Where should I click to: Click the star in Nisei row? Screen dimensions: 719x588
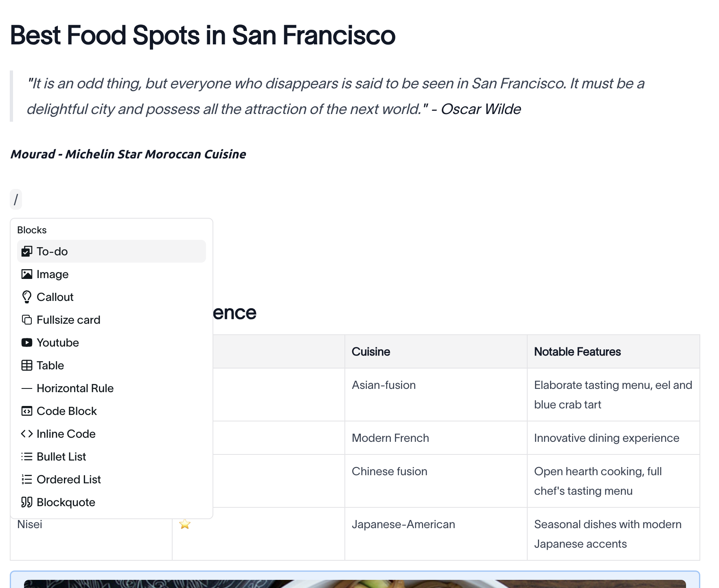pyautogui.click(x=185, y=524)
